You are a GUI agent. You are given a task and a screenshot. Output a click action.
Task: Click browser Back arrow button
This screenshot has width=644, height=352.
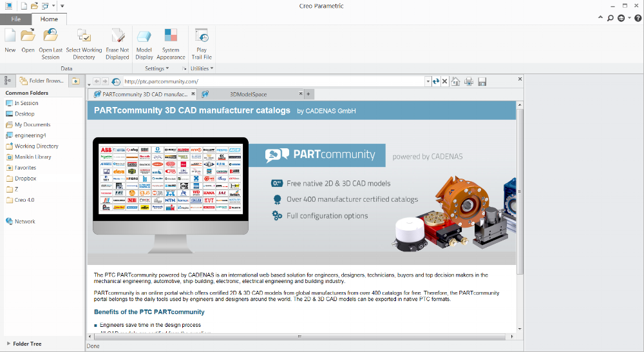pos(97,81)
